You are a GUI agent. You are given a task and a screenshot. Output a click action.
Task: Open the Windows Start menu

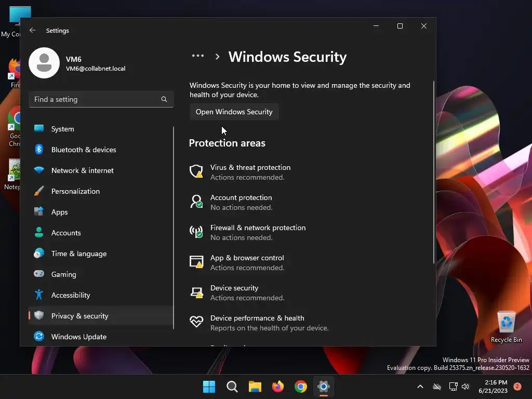pyautogui.click(x=209, y=387)
